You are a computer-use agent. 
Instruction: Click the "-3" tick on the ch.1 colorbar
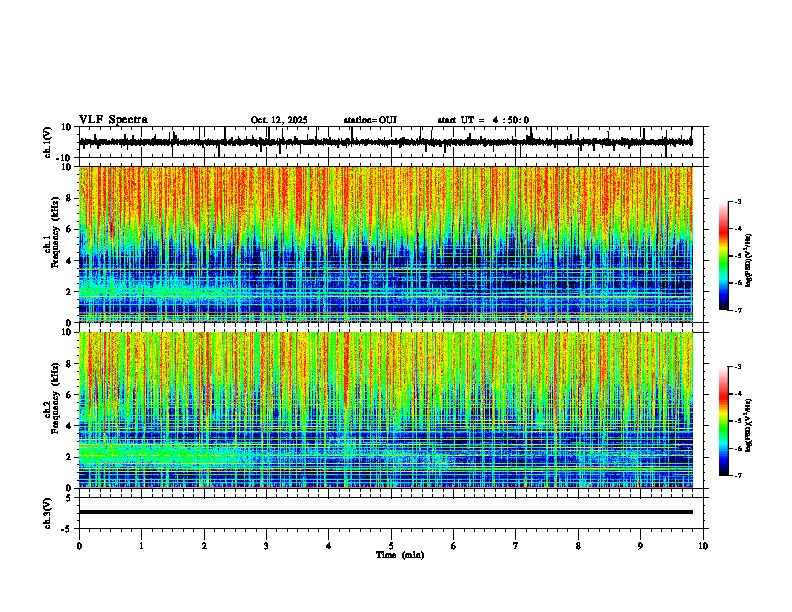pos(737,201)
